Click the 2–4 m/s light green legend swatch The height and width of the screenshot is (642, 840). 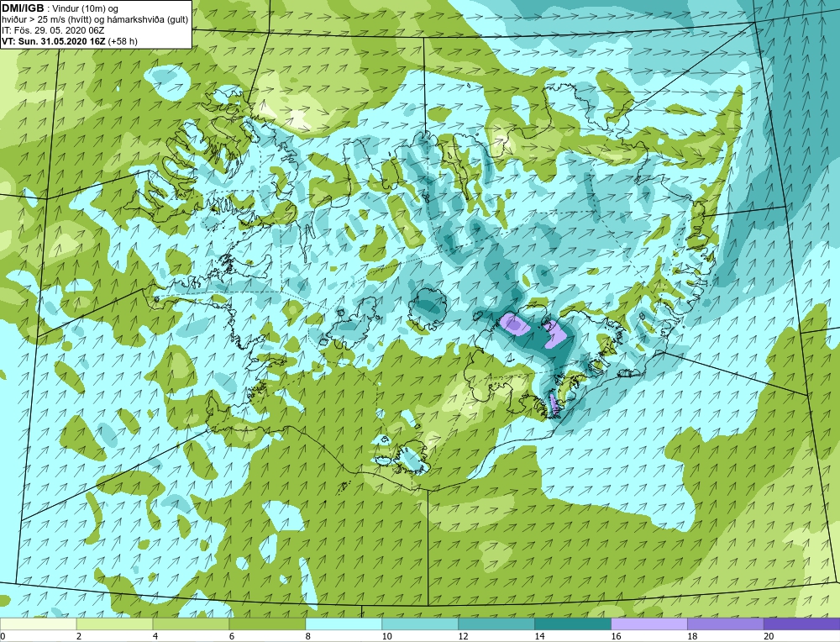[114, 624]
